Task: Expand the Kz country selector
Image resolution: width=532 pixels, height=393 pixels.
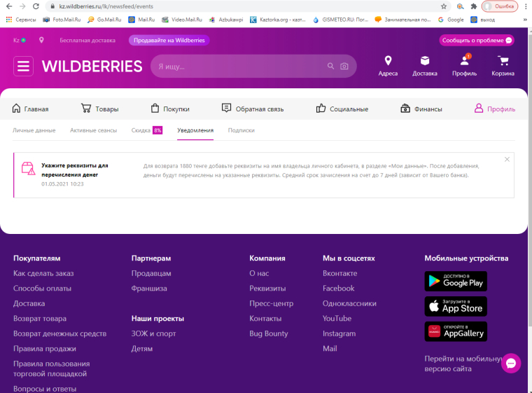Action: coord(20,40)
